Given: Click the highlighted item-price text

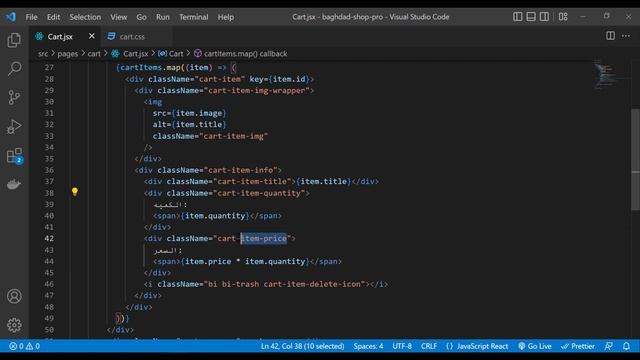Looking at the screenshot, I should click(264, 238).
